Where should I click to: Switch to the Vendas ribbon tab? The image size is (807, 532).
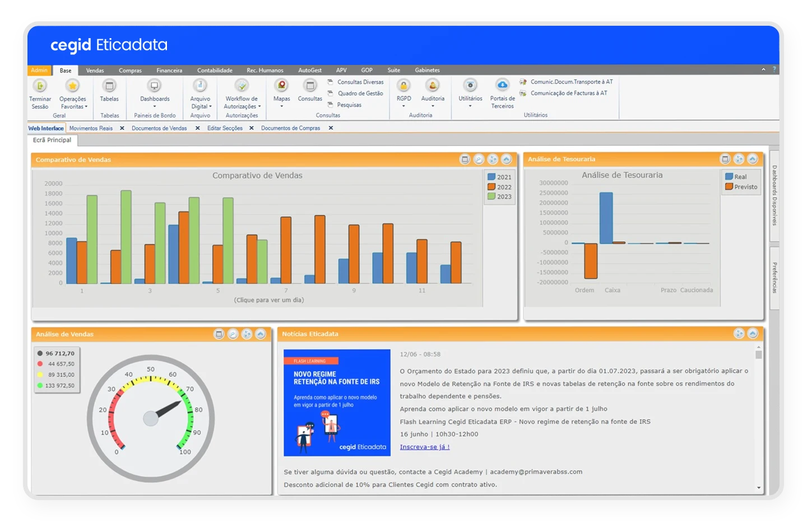click(95, 70)
